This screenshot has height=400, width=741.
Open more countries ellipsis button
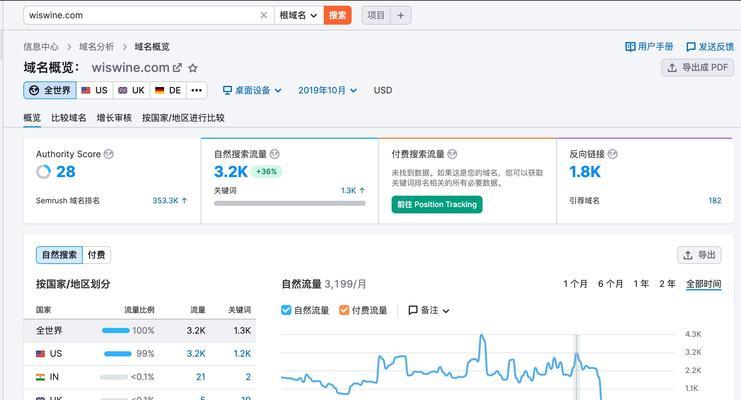(197, 90)
